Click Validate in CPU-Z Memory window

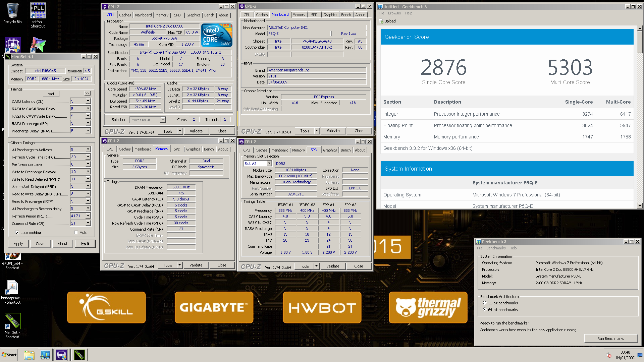pyautogui.click(x=196, y=265)
